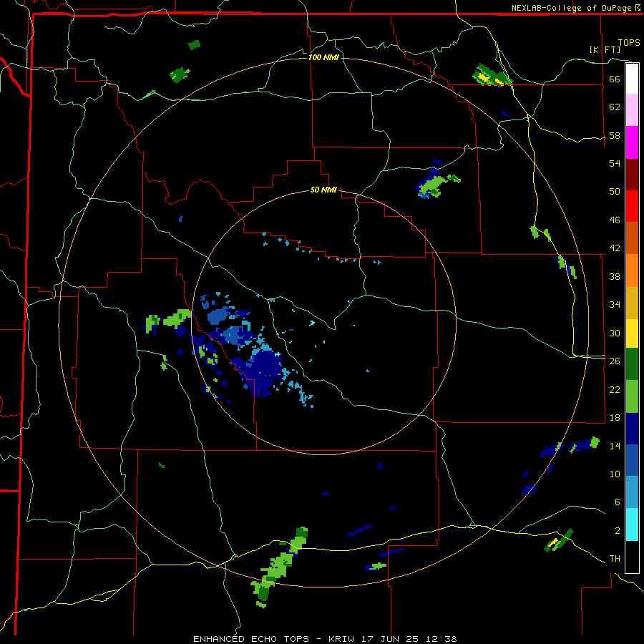Click the navy blue legend swatch
644x644 pixels.
click(632, 429)
